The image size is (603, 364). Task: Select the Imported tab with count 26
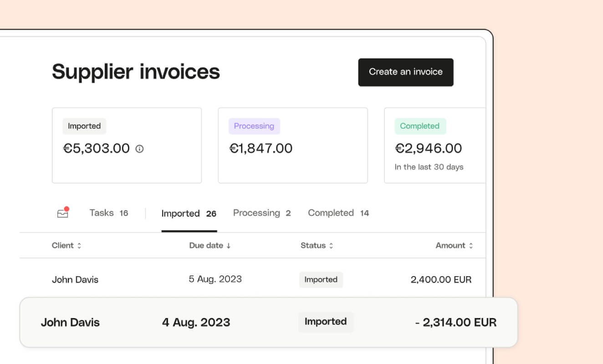point(189,213)
